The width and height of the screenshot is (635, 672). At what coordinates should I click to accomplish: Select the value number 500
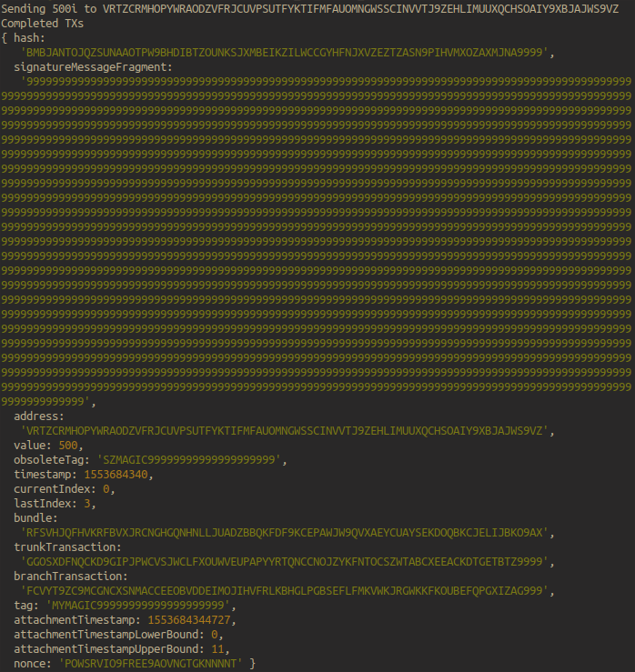(x=67, y=446)
